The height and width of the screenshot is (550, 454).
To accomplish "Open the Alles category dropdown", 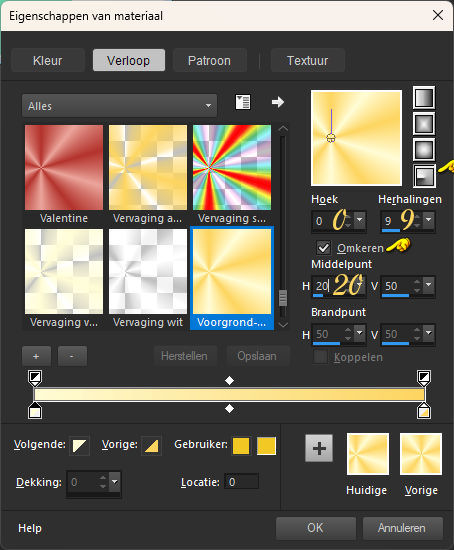I will point(119,106).
